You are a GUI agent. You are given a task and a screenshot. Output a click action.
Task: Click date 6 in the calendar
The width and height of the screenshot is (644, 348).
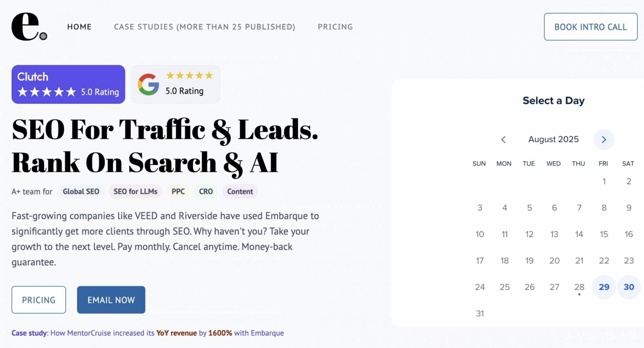(x=554, y=208)
